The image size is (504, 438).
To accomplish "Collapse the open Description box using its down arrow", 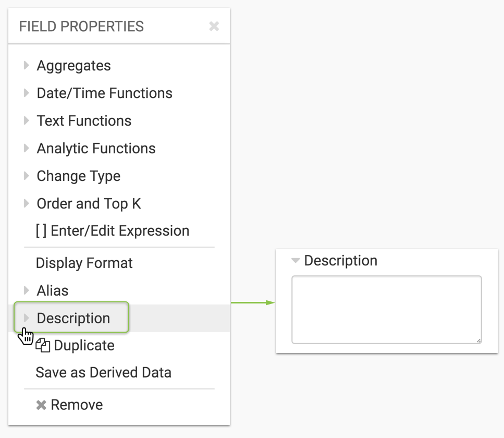I will coord(296,261).
